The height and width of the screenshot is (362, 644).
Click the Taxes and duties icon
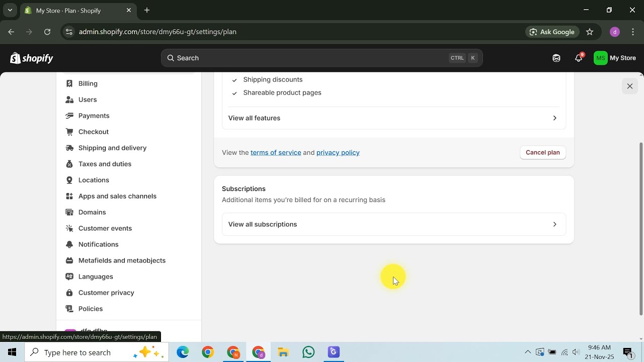pyautogui.click(x=69, y=164)
